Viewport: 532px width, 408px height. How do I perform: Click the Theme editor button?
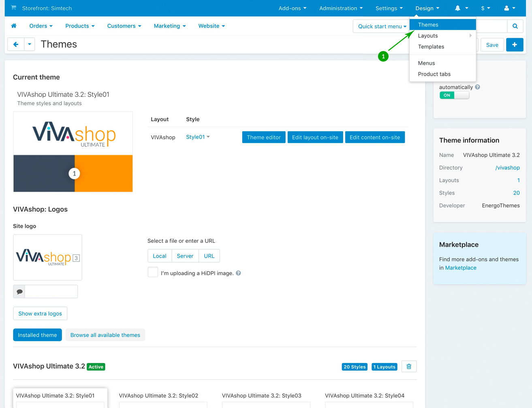[263, 137]
